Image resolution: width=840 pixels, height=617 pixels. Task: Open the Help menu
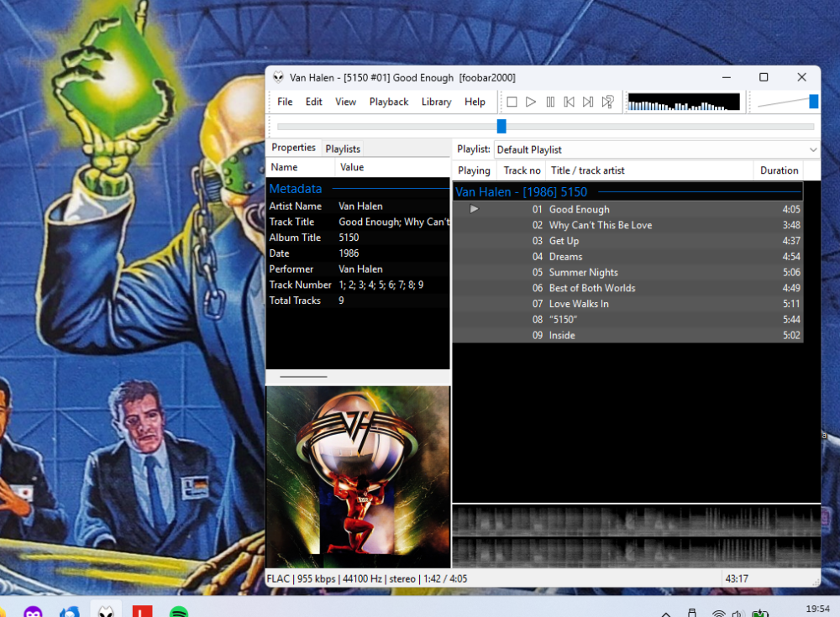(475, 102)
